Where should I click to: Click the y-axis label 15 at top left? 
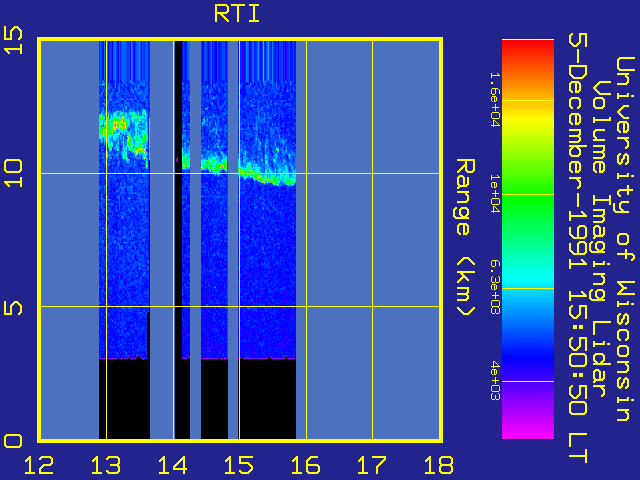pyautogui.click(x=13, y=40)
